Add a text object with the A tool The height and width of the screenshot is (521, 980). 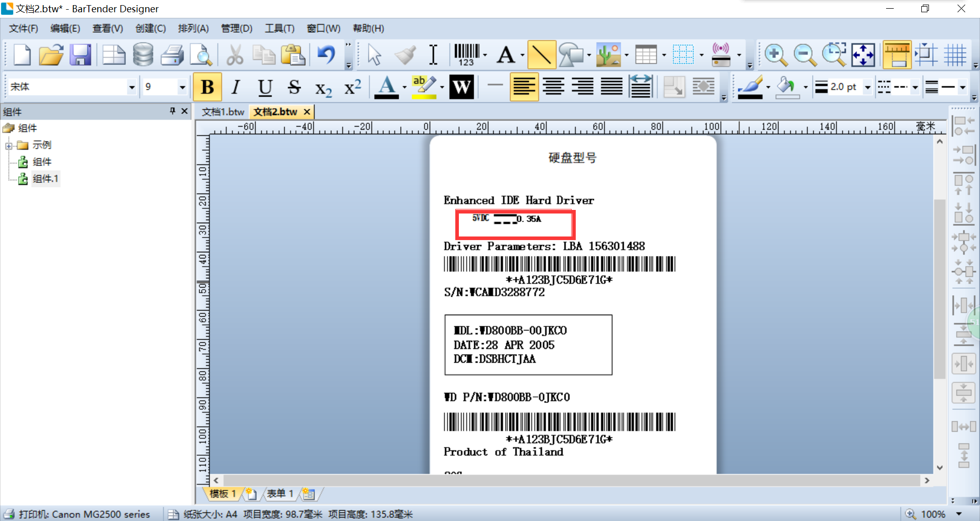click(x=506, y=55)
